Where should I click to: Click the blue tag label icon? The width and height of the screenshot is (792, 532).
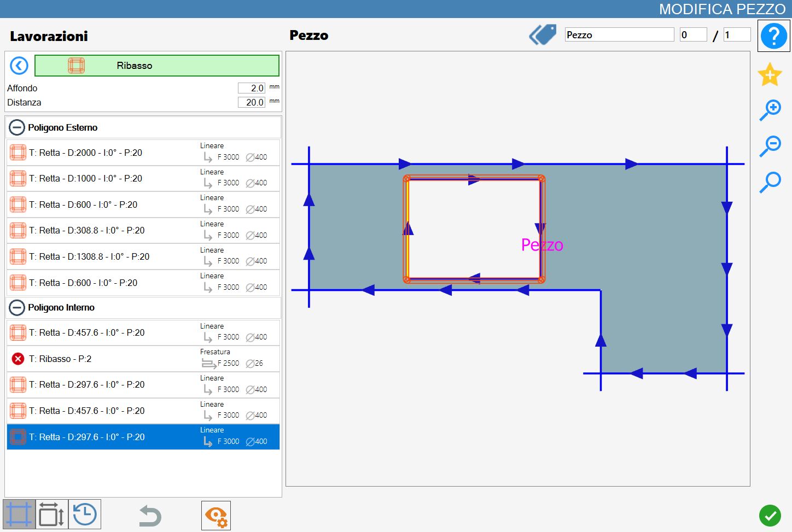click(x=543, y=35)
